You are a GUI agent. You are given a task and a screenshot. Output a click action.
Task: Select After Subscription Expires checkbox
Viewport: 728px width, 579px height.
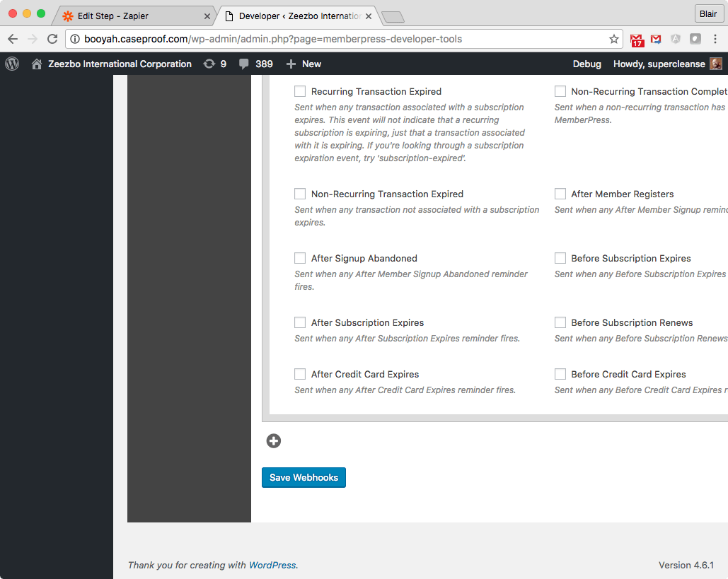(x=300, y=322)
